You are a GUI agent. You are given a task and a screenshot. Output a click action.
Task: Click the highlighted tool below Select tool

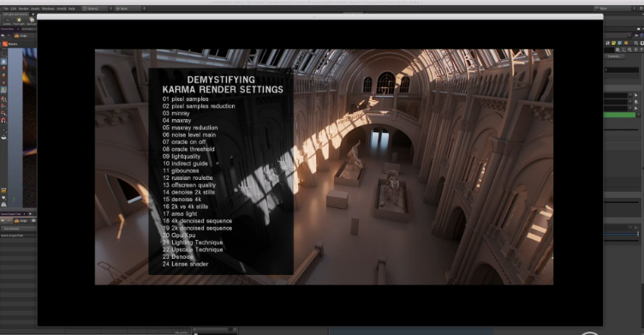click(3, 61)
